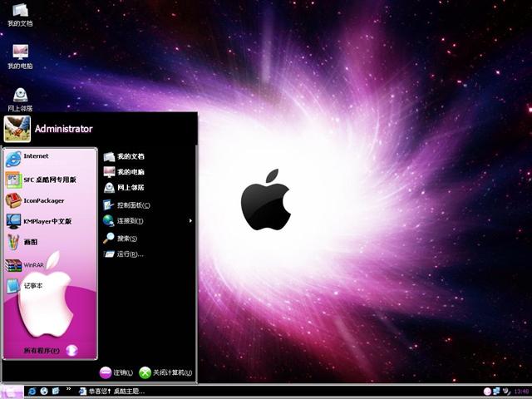Image resolution: width=532 pixels, height=399 pixels.
Task: Click the 注销 pink round icon
Action: tap(106, 372)
